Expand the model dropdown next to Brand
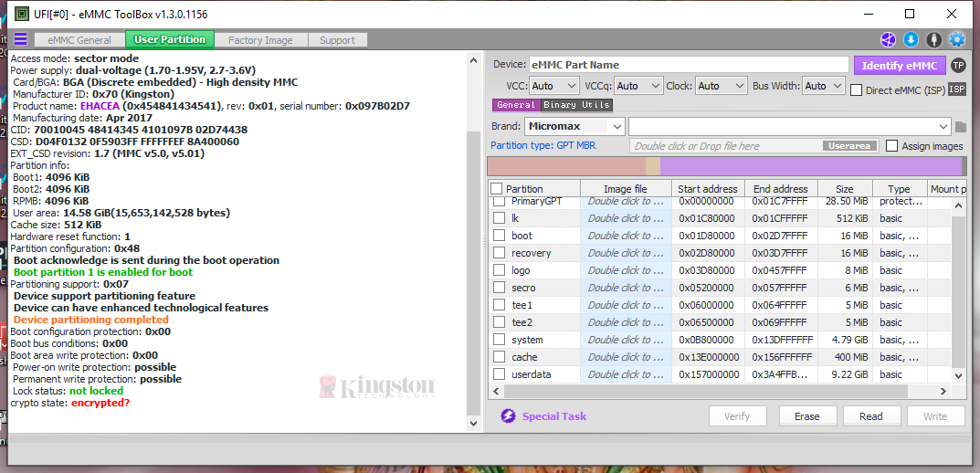 pyautogui.click(x=790, y=126)
